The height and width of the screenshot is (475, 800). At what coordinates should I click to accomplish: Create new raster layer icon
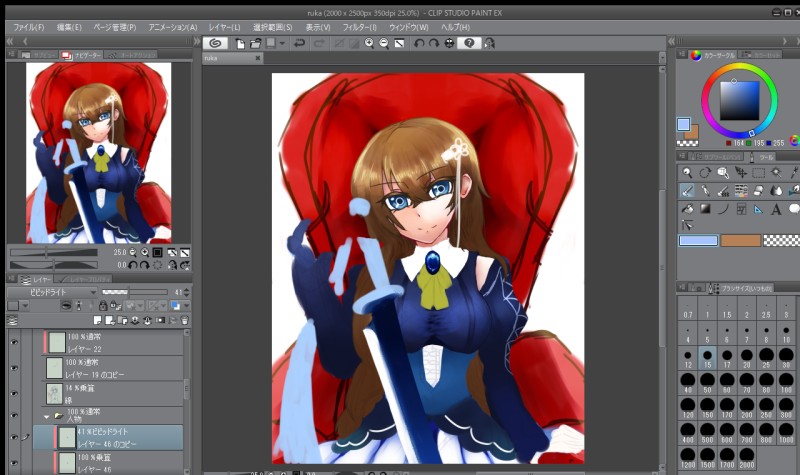pos(98,320)
